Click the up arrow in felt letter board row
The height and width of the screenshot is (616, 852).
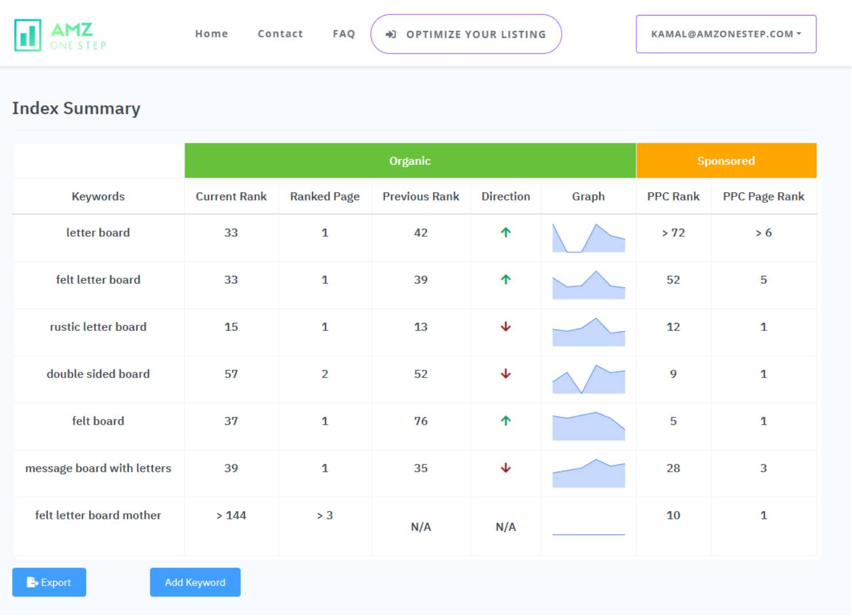pos(505,280)
